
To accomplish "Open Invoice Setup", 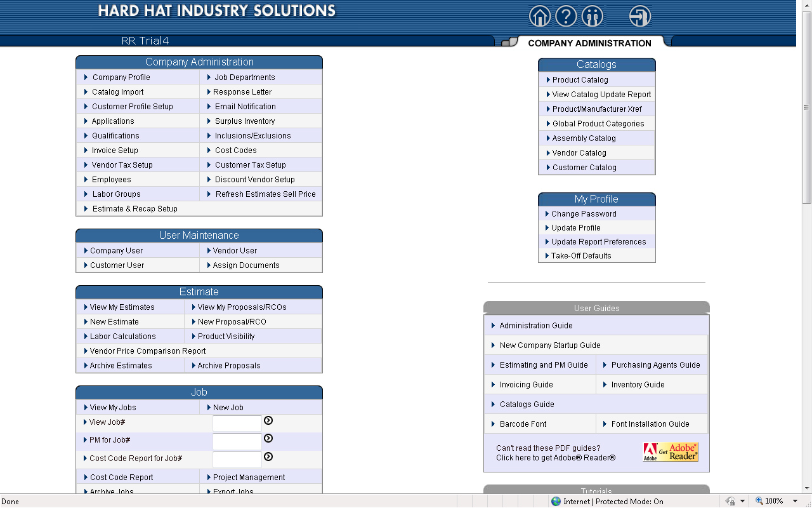I will pos(115,150).
